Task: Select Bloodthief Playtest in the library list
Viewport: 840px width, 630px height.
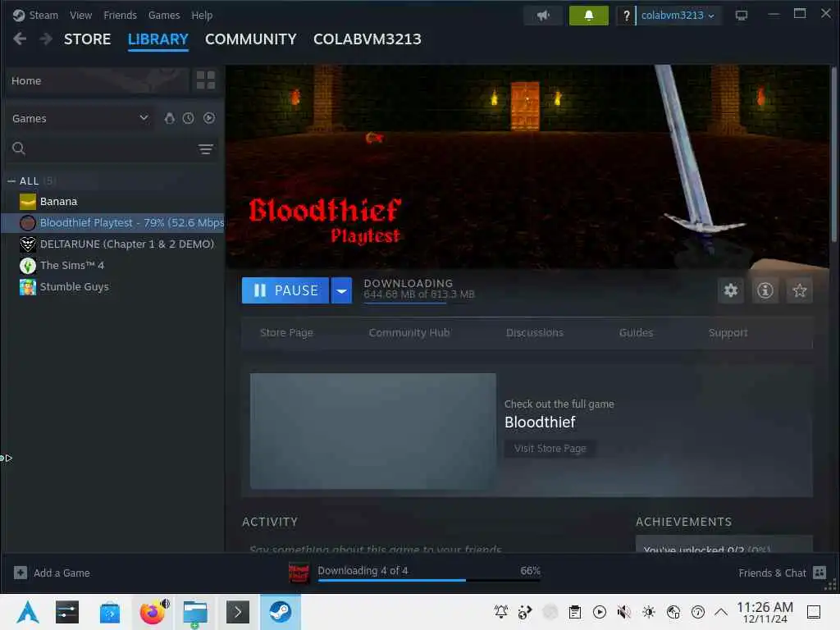Action: 112,222
